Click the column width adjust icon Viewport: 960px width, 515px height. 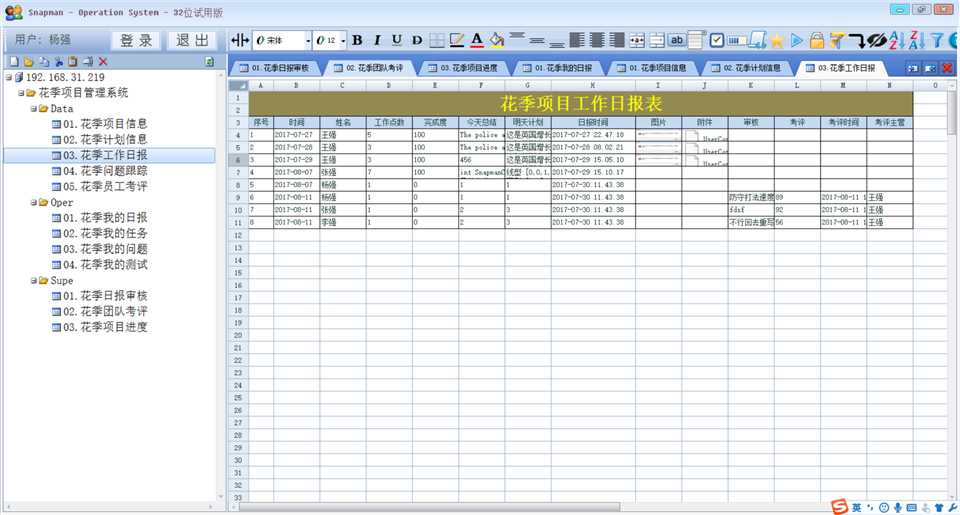pyautogui.click(x=239, y=40)
